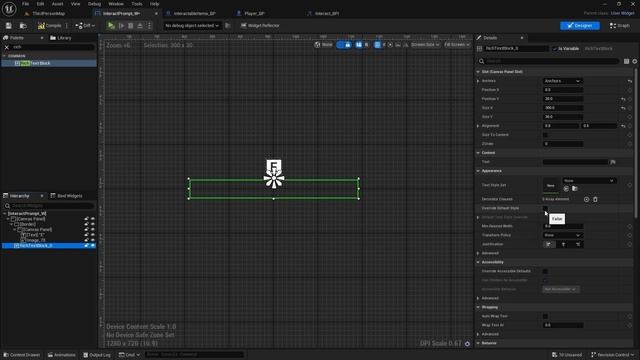Switch to Graph mode

tap(620, 26)
